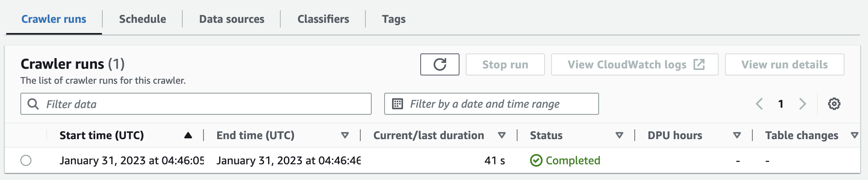
Task: Click the green Completed status icon
Action: click(536, 160)
